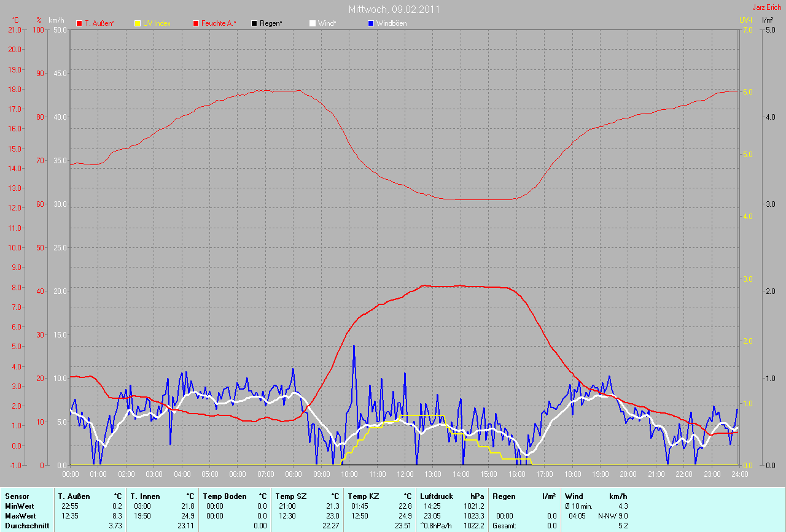
Task: Click the 'Luftdruck' column header
Action: click(x=437, y=496)
